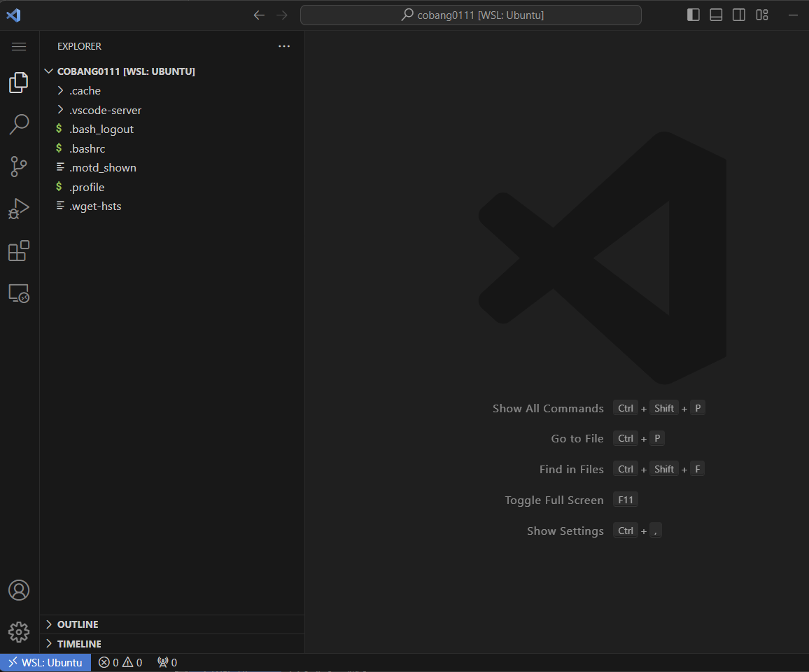Screen dimensions: 809x672
Task: Go back with the left arrow
Action: (x=259, y=15)
